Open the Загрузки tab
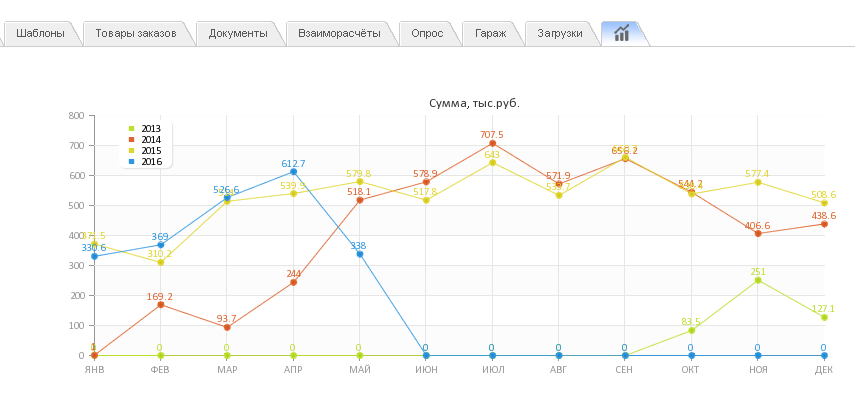 (559, 33)
